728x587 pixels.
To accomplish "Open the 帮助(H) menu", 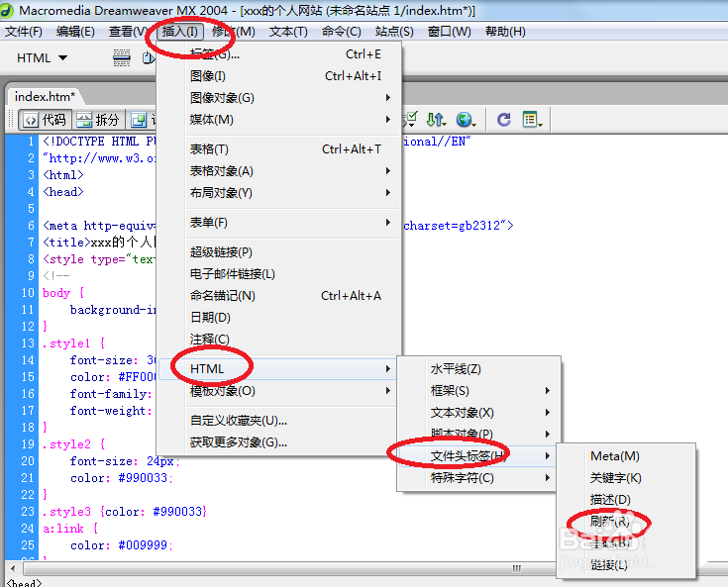I will point(505,32).
